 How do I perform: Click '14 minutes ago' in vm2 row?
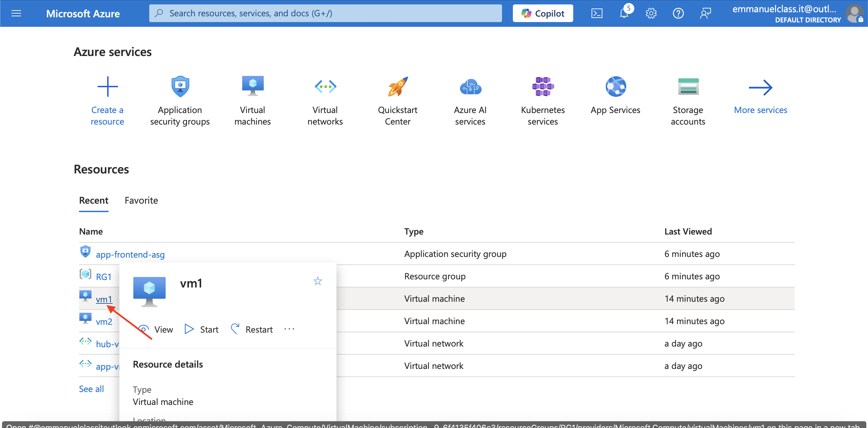pyautogui.click(x=694, y=321)
